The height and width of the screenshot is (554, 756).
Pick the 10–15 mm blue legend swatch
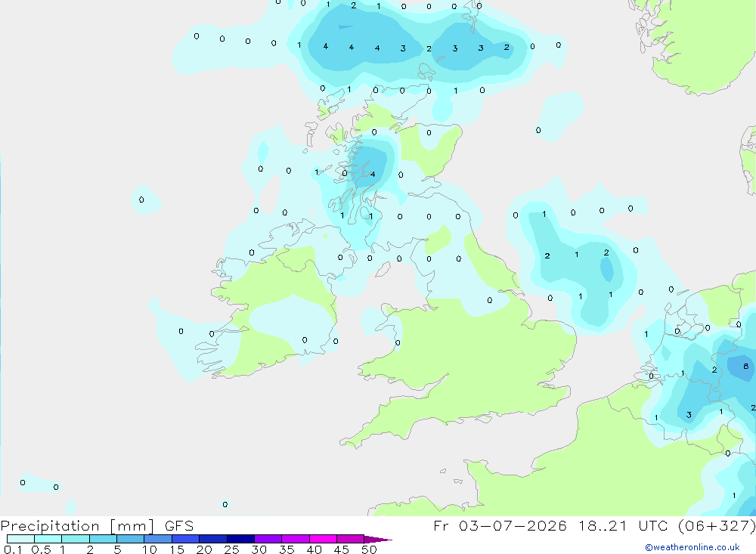[x=158, y=539]
